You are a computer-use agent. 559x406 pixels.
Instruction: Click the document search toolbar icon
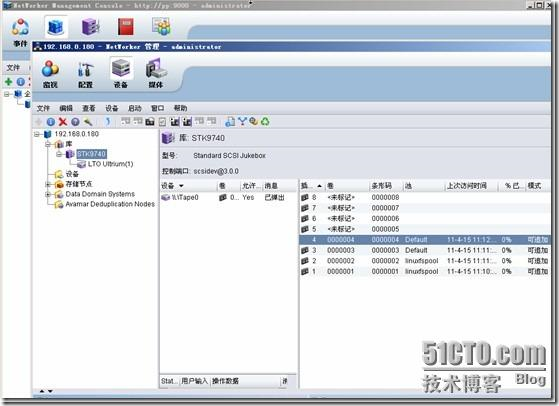coord(230,122)
